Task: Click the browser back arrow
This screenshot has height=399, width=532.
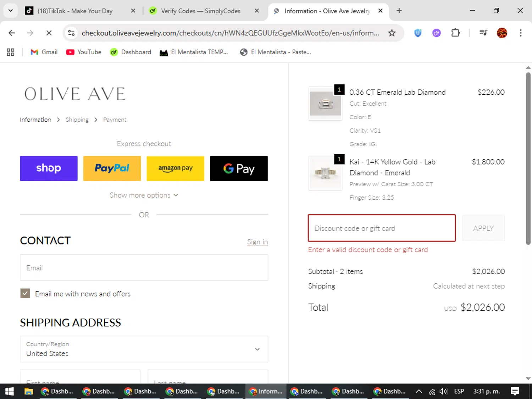Action: click(x=12, y=33)
